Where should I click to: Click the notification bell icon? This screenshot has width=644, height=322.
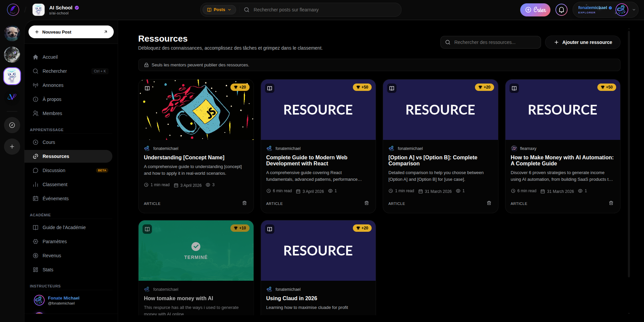pos(561,10)
